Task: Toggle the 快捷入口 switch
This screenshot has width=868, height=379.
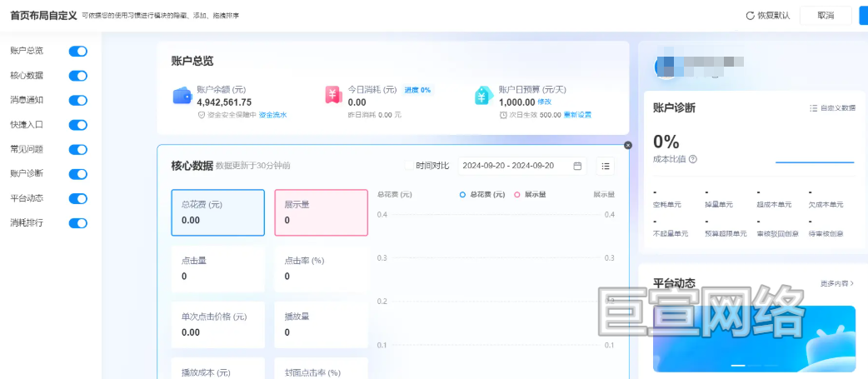Action: click(78, 125)
